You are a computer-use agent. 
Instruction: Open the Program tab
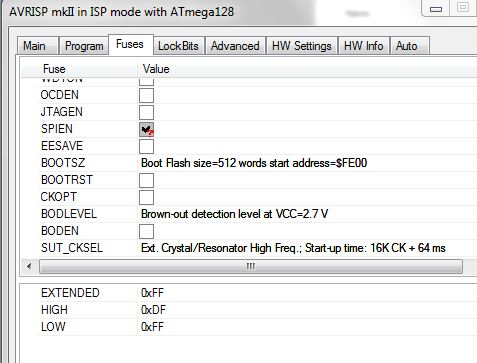(x=84, y=46)
